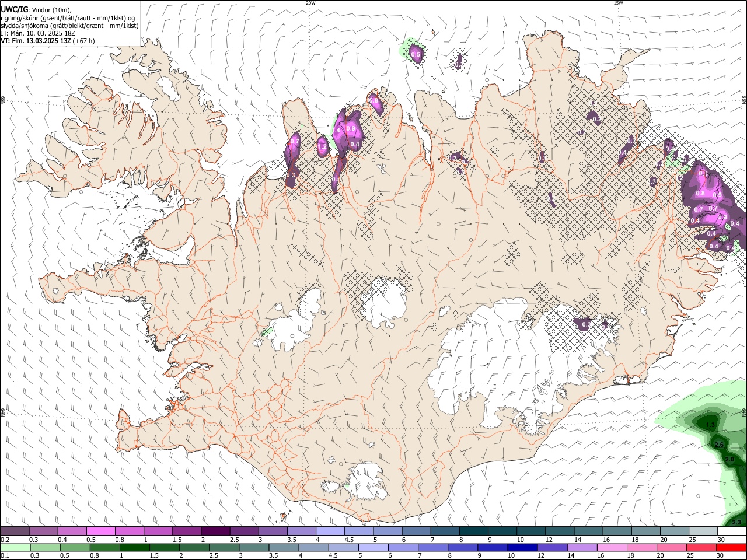Select the 25 red-pink rain legend swatch
The image size is (747, 560).
pyautogui.click(x=701, y=547)
